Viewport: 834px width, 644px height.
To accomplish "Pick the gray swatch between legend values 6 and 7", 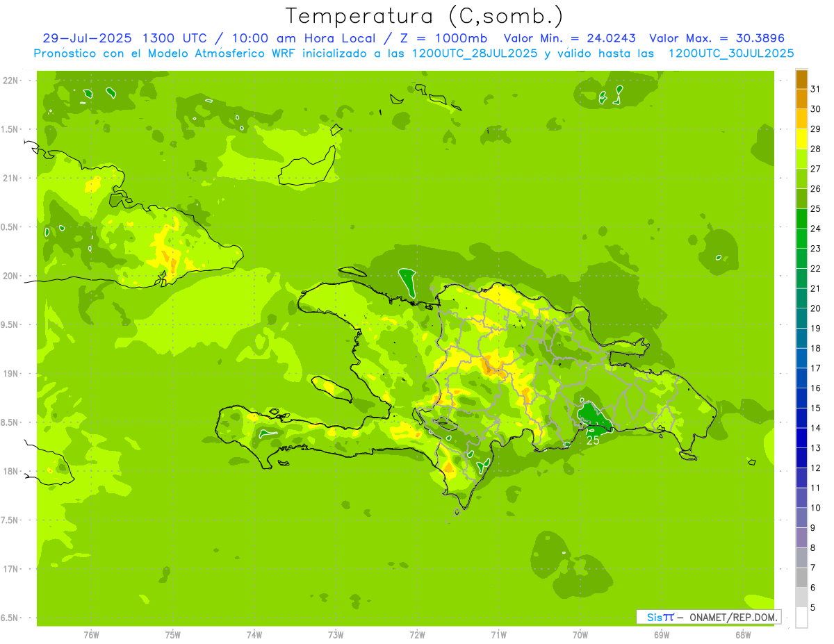I will click(x=801, y=577).
